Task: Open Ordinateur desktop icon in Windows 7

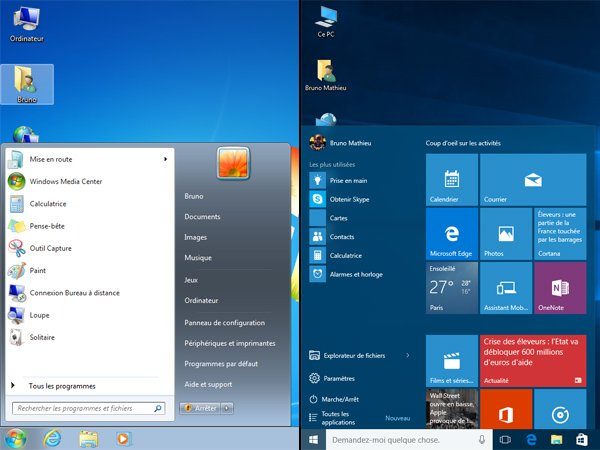Action: click(x=26, y=24)
